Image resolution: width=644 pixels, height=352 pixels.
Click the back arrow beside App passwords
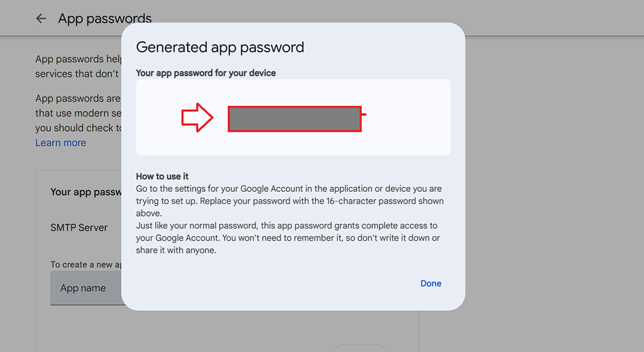(41, 19)
